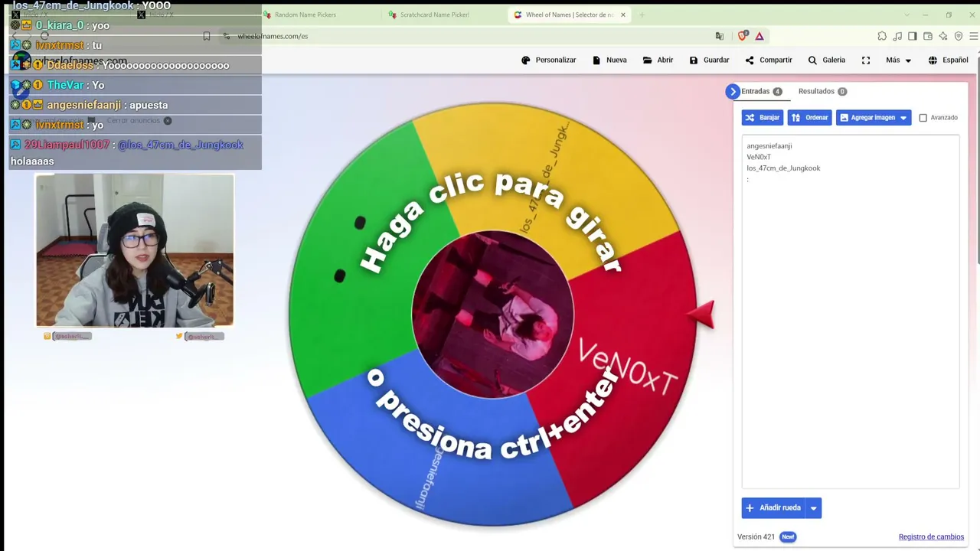Spin the wheel by clicking its center image
980x551 pixels.
pos(492,315)
